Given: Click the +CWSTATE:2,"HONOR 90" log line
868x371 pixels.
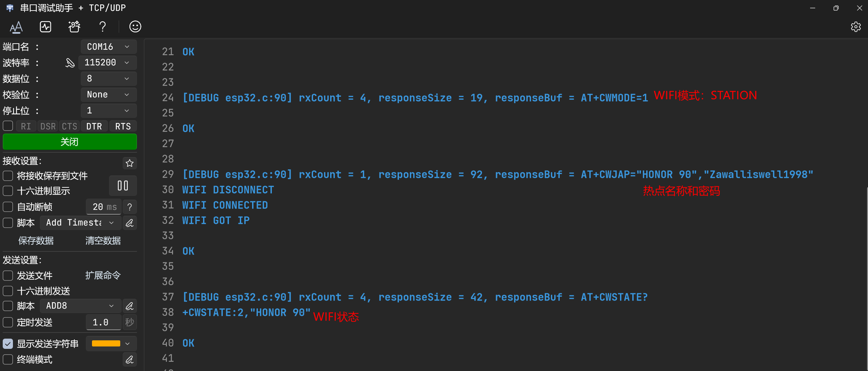Looking at the screenshot, I should [x=246, y=312].
